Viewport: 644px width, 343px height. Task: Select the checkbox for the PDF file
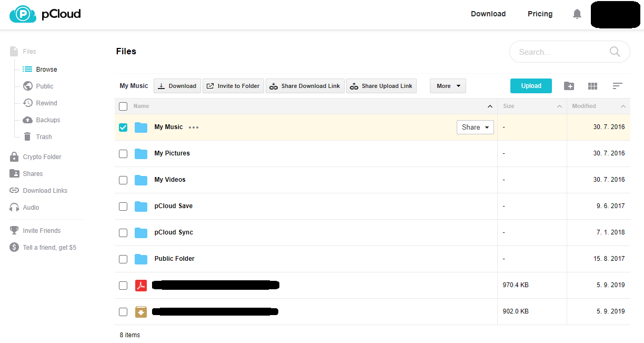[x=123, y=286]
